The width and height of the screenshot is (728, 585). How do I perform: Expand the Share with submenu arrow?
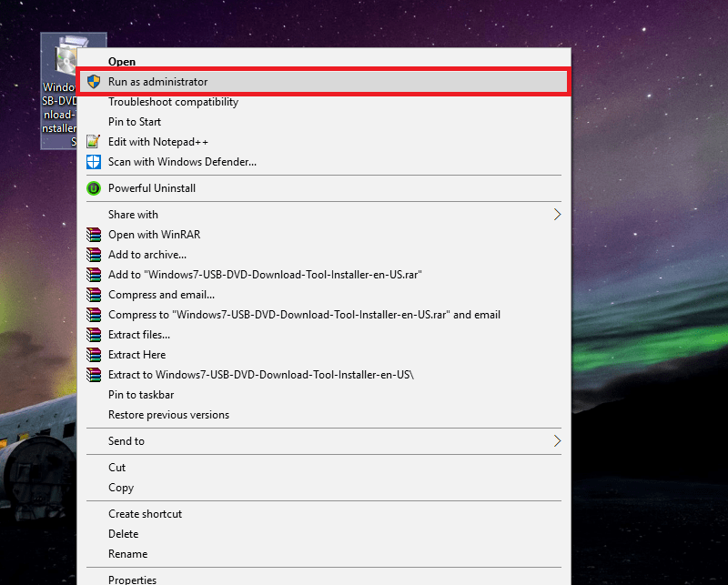(x=557, y=215)
